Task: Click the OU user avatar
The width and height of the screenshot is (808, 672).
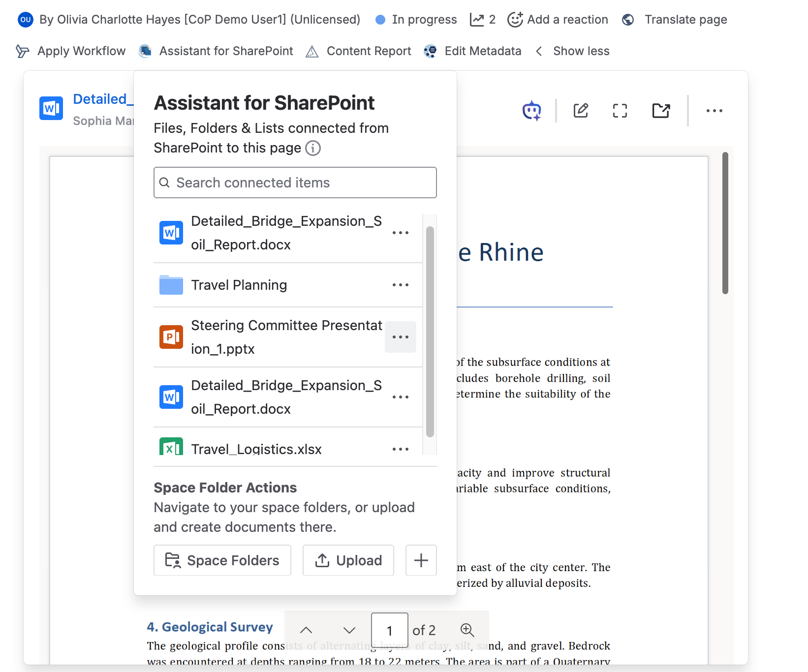Action: point(25,20)
